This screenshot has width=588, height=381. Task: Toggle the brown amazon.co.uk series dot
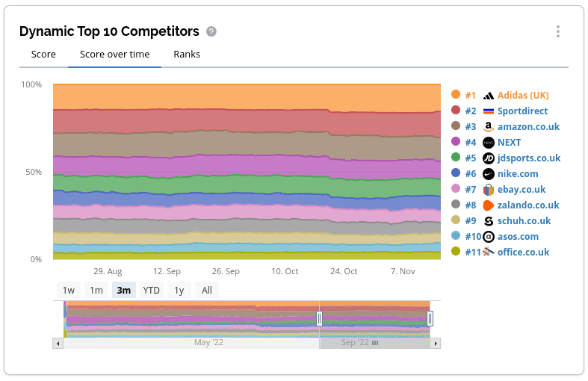[x=456, y=126]
